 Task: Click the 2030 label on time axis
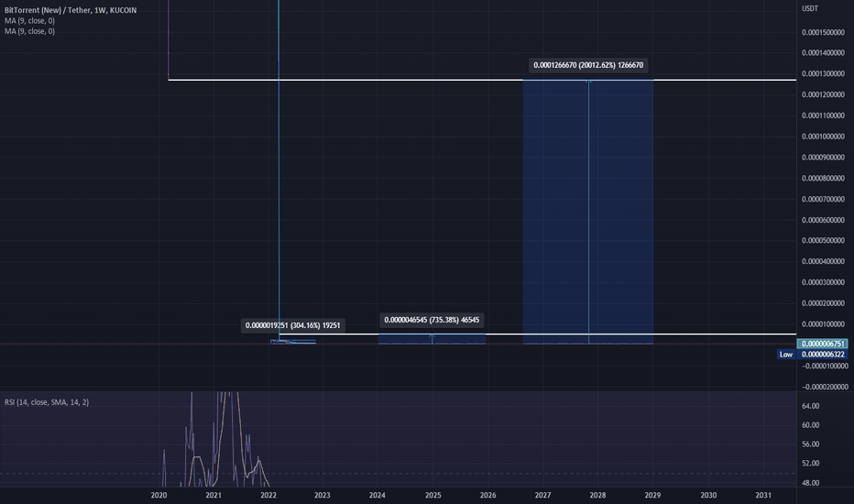(708, 495)
